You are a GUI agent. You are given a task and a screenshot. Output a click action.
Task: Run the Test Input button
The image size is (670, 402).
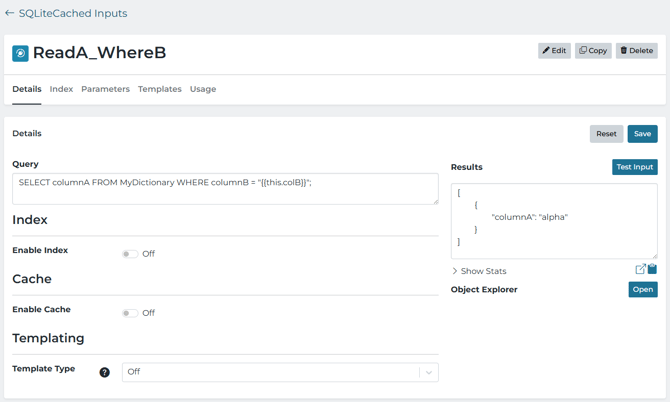634,167
